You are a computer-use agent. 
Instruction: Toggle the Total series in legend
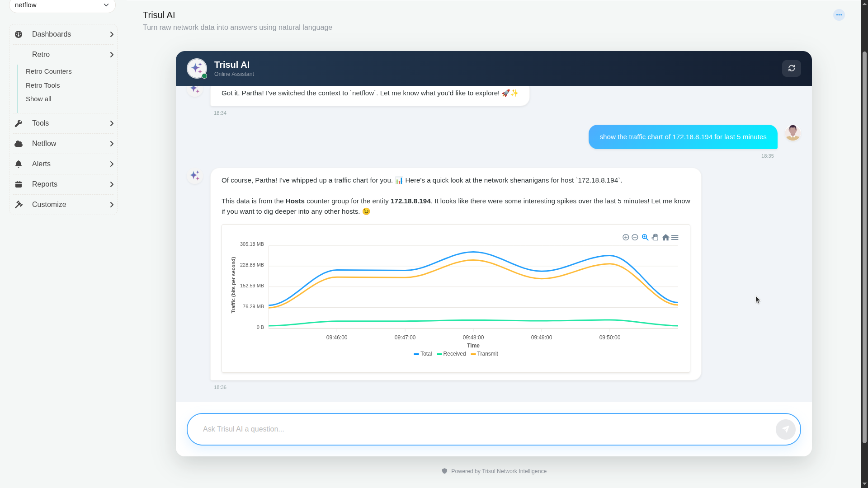coord(423,354)
